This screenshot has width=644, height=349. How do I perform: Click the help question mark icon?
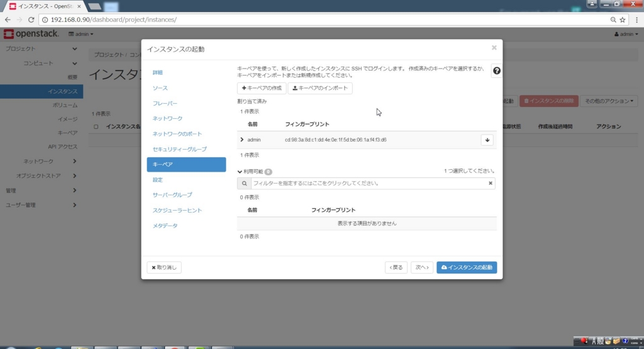click(497, 71)
